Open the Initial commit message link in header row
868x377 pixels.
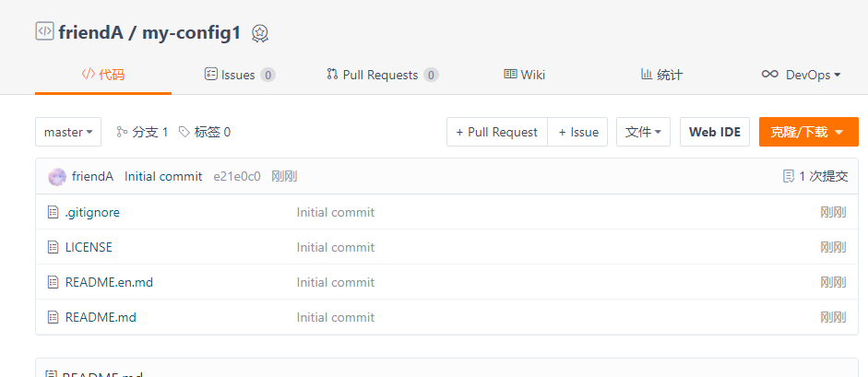(163, 177)
